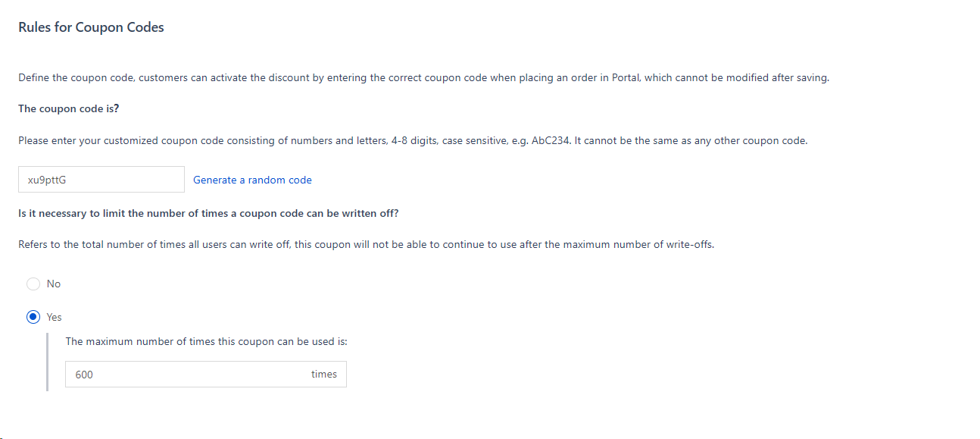
Task: Click the Generate a random code link
Action: (252, 180)
